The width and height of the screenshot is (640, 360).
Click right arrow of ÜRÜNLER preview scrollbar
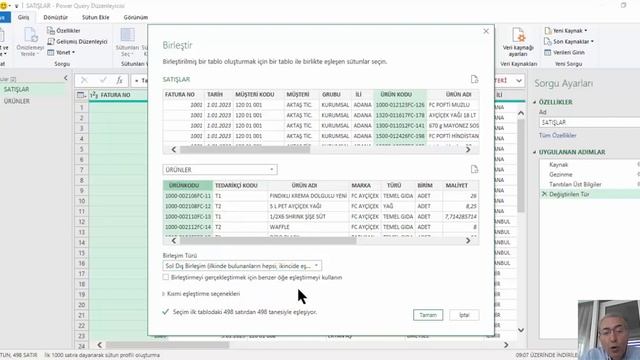[x=468, y=241]
